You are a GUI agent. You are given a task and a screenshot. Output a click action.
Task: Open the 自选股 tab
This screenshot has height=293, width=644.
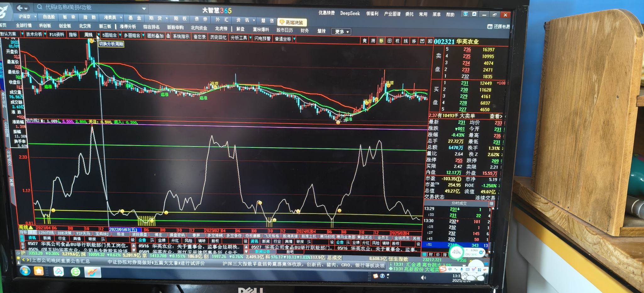49,17
